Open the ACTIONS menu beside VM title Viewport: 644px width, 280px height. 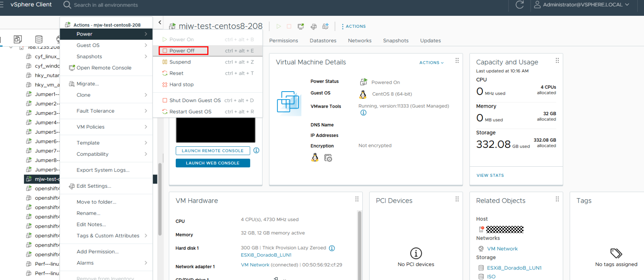click(353, 26)
